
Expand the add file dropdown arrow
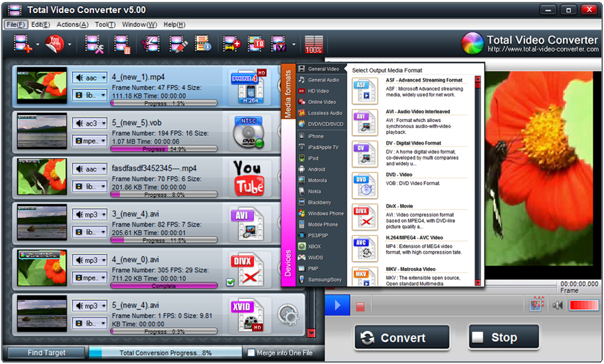(37, 45)
